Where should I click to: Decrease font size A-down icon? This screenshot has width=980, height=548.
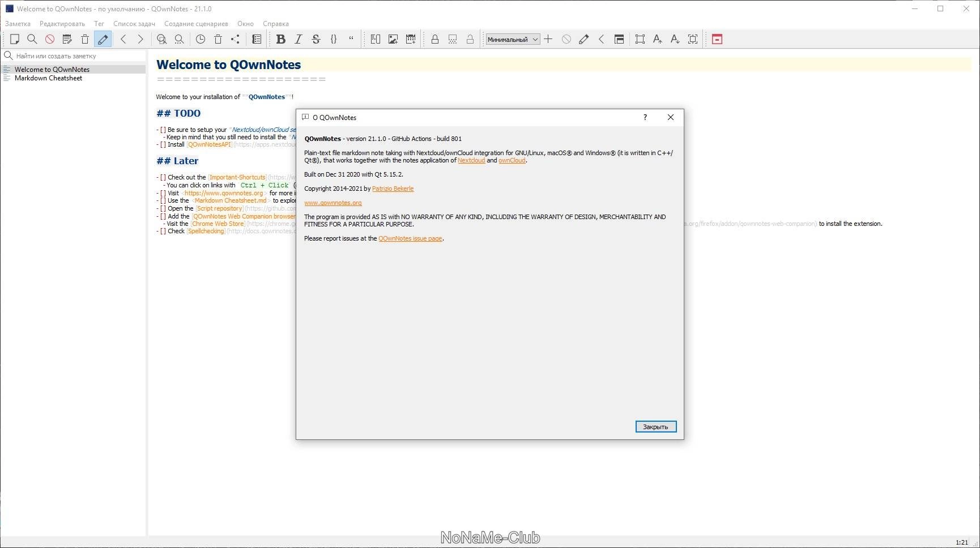coord(675,39)
